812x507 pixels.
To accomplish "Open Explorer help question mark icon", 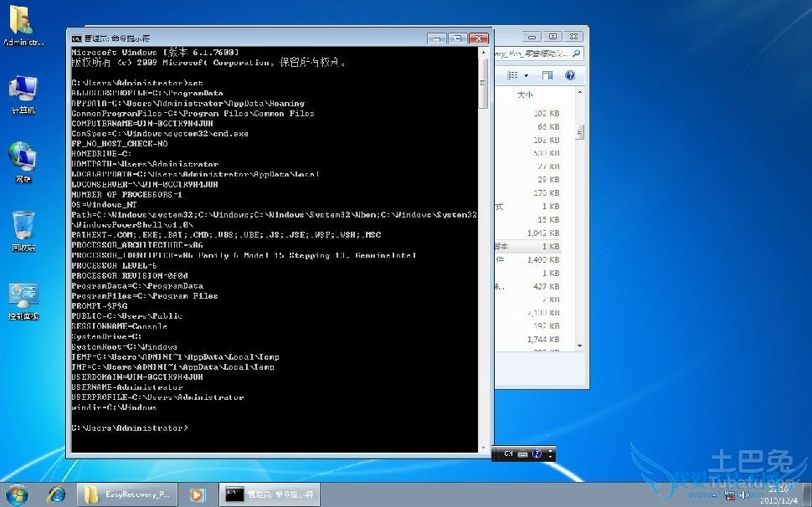I will pos(570,75).
